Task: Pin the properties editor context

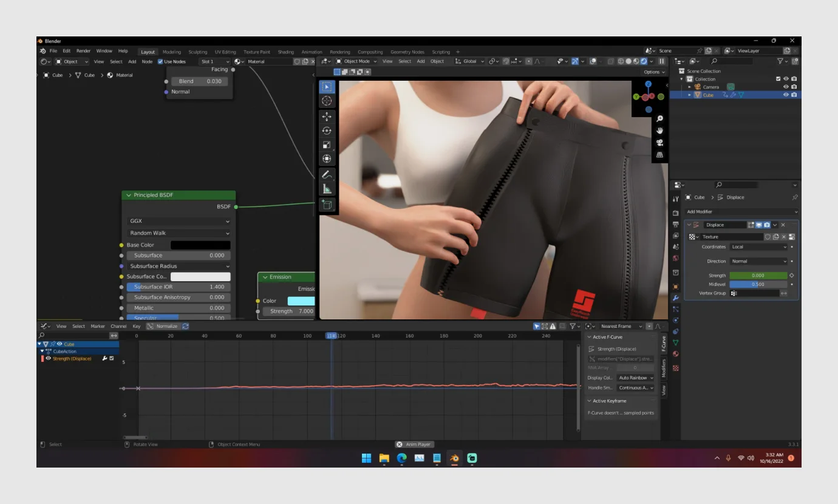Action: 795,197
